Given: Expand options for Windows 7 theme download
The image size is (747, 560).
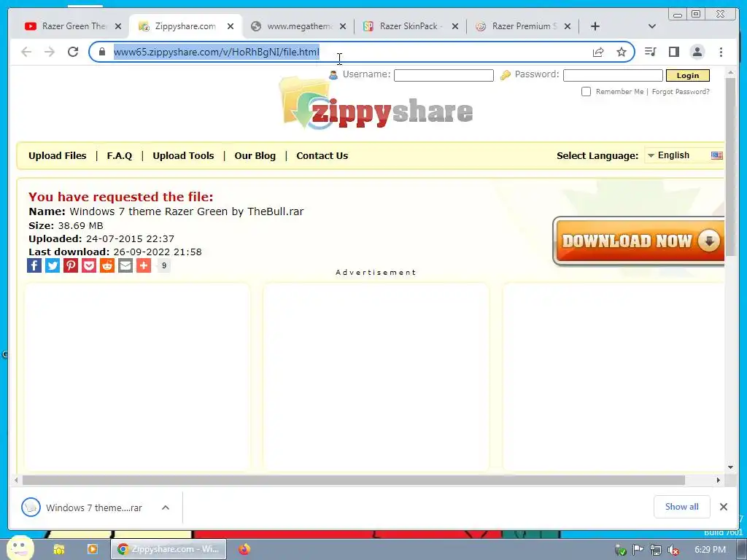Looking at the screenshot, I should coord(166,507).
